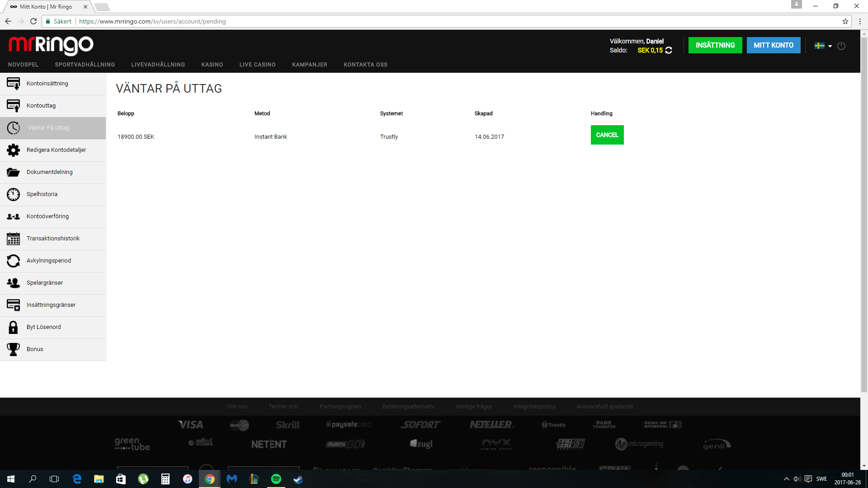Open the system clock and date

[847, 479]
